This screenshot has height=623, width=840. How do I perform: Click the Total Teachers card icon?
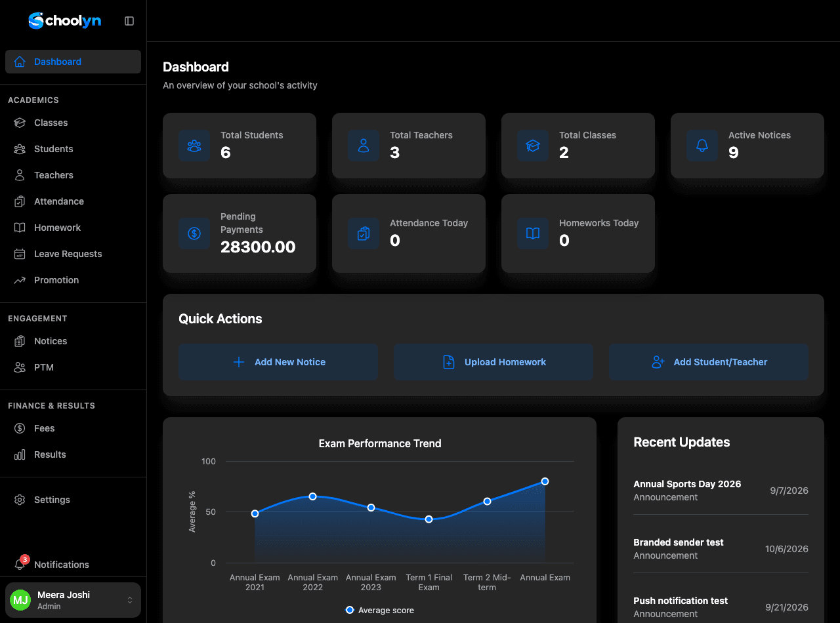coord(364,146)
